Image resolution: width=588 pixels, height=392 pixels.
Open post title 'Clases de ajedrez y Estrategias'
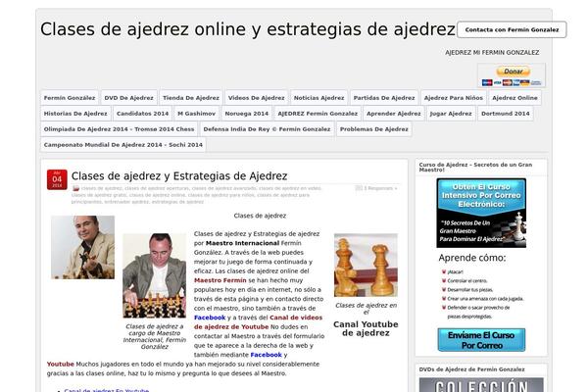179,176
